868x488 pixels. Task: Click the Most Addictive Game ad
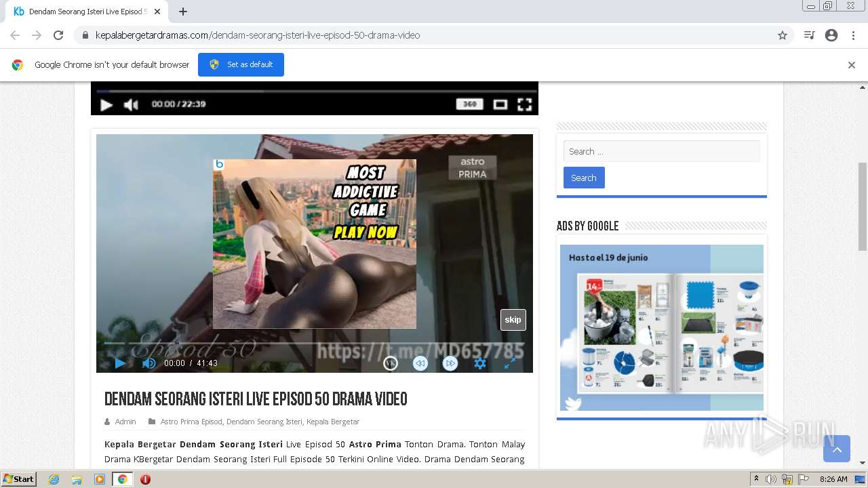coord(315,244)
